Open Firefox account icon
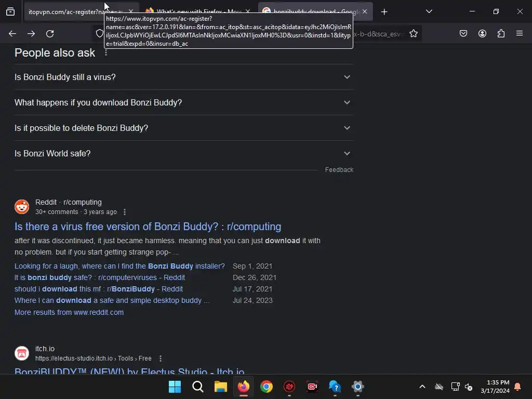 point(482,34)
